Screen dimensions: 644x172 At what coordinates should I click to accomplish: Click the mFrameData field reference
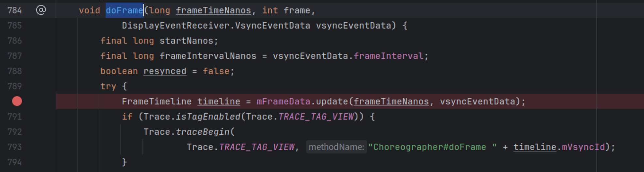[283, 102]
